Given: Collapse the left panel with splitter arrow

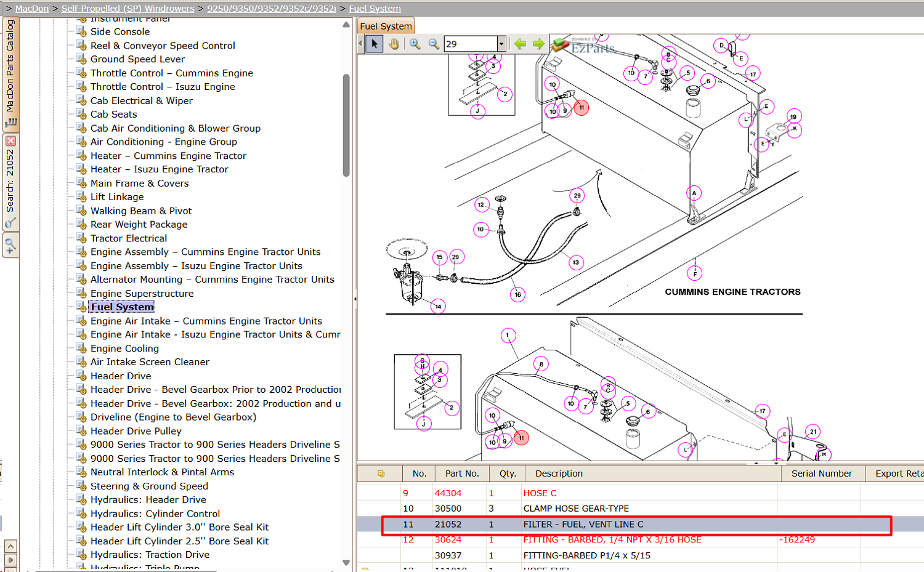Looking at the screenshot, I should click(x=355, y=299).
